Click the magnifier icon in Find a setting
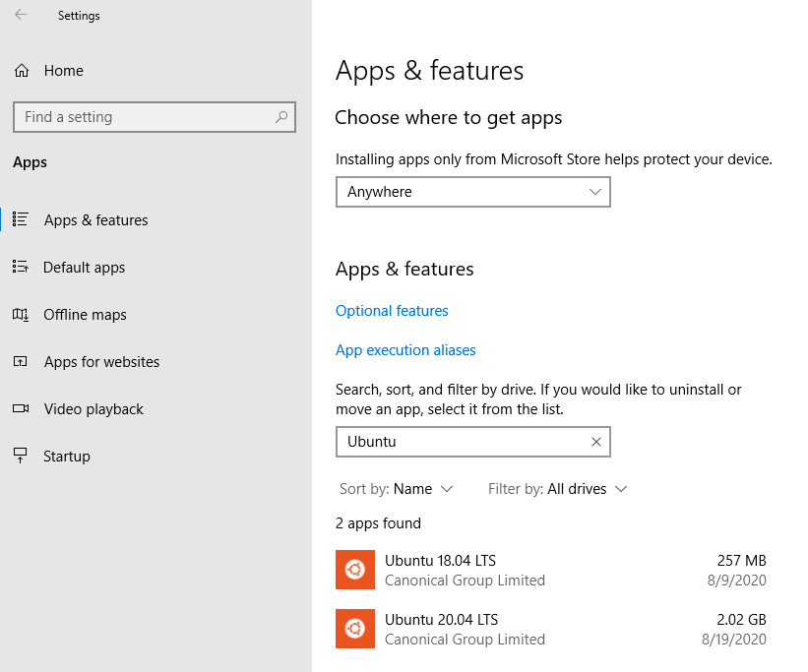Viewport: 808px width, 672px height. pyautogui.click(x=281, y=117)
